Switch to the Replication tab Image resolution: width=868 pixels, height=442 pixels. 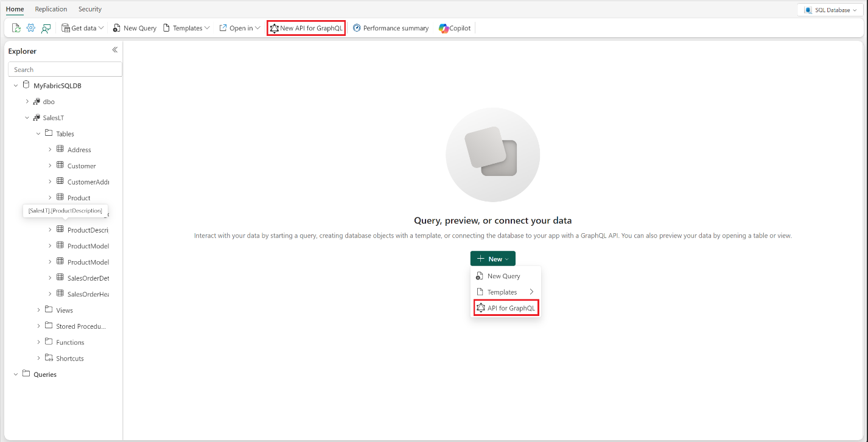point(51,9)
